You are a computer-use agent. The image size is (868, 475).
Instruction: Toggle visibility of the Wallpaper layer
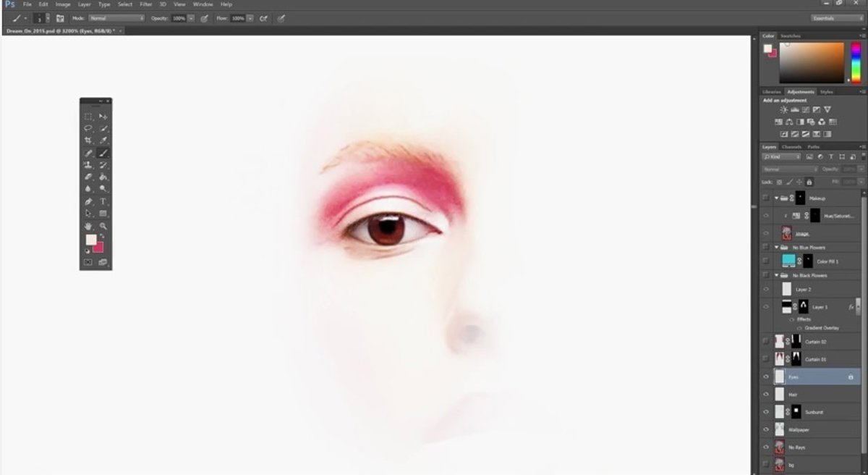coord(765,429)
